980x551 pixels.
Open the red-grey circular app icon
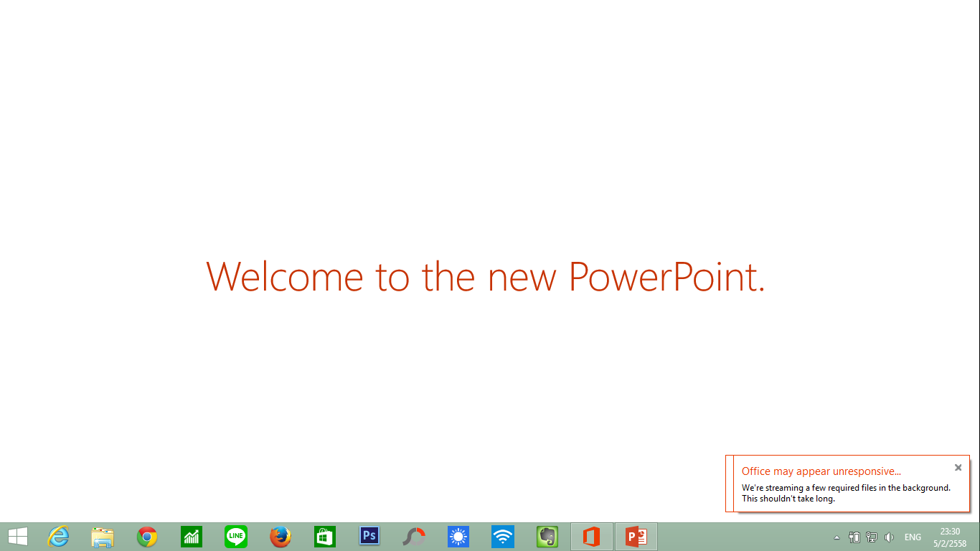point(414,537)
